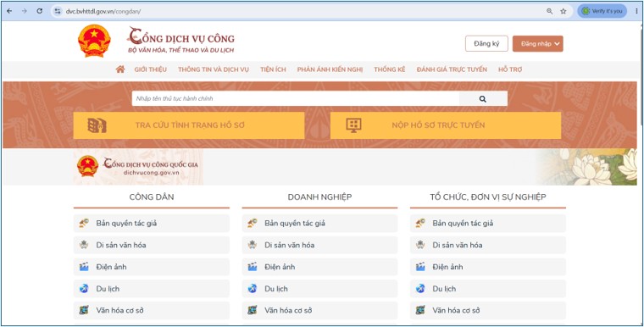Viewport: 644px width, 327px height.
Task: Open Phản ánh kiến nghị menu
Action: [x=330, y=69]
